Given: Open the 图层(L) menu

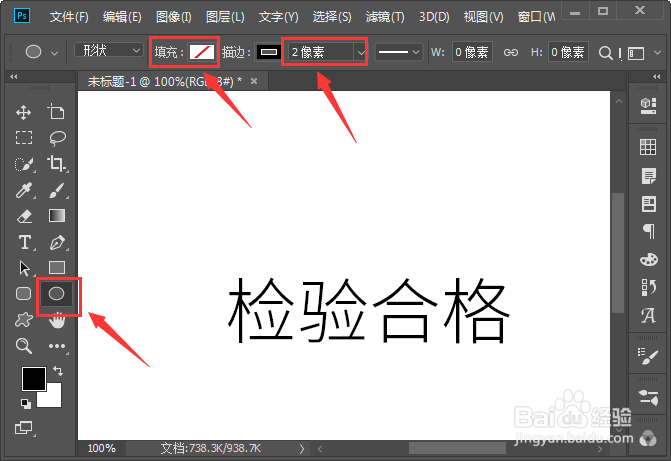Looking at the screenshot, I should pyautogui.click(x=225, y=17).
